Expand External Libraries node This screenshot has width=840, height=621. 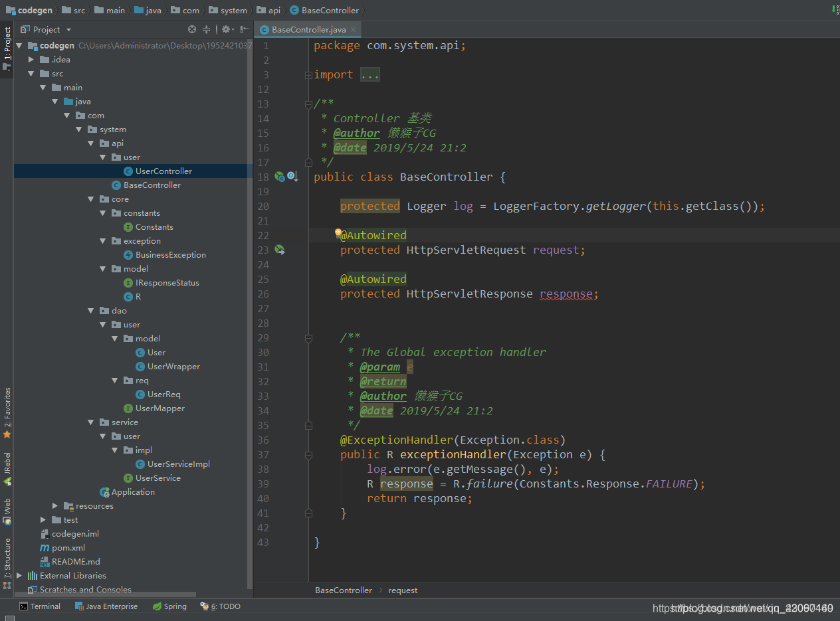(x=19, y=576)
